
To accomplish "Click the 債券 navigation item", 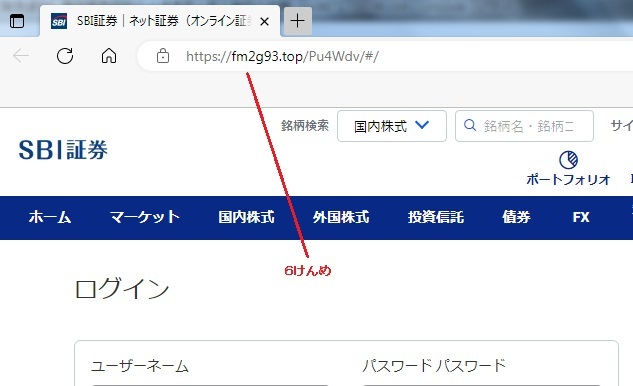I will click(516, 217).
